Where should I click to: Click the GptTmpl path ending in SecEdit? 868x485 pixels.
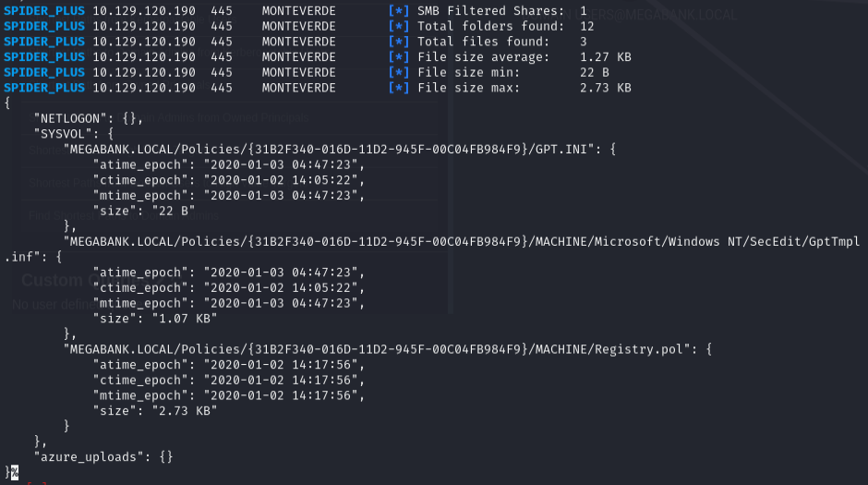coord(462,242)
